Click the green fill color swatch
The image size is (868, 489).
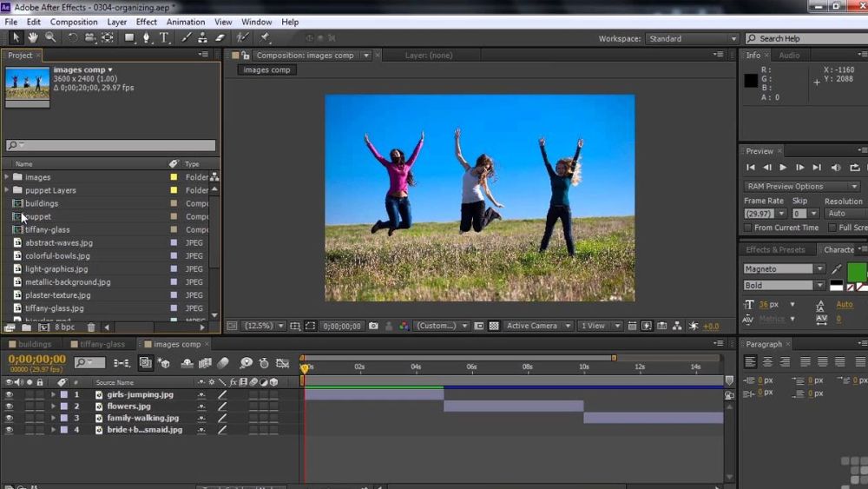pyautogui.click(x=857, y=272)
